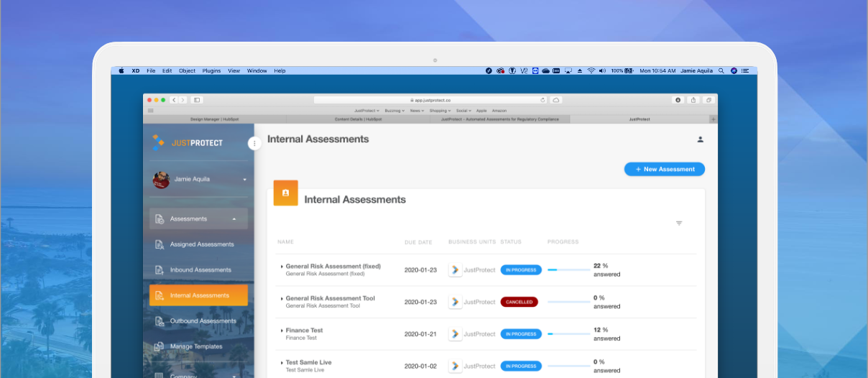Click the 2020-01-02 due date cell
The height and width of the screenshot is (378, 868).
point(420,366)
